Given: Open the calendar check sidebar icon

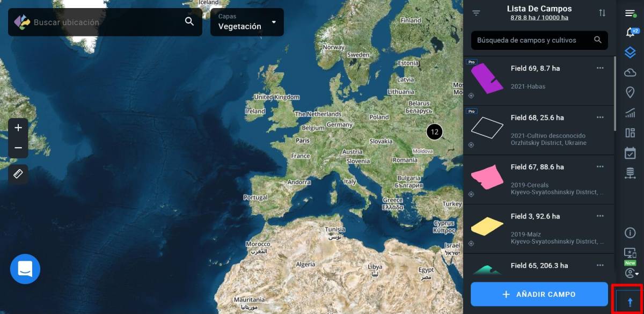Looking at the screenshot, I should pos(630,153).
